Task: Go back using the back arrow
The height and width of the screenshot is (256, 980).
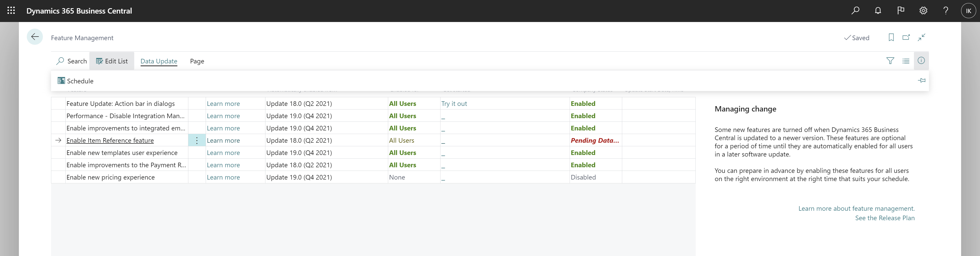Action: click(x=35, y=37)
